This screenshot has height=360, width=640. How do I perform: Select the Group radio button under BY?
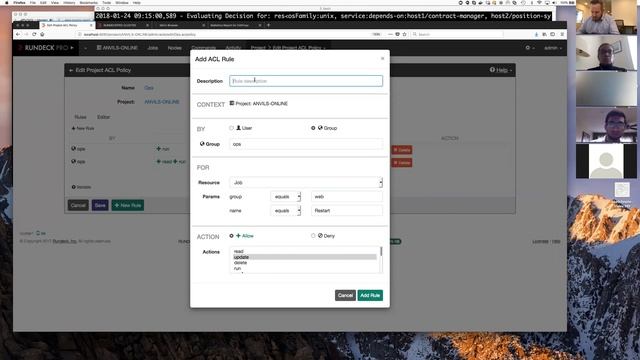click(313, 128)
